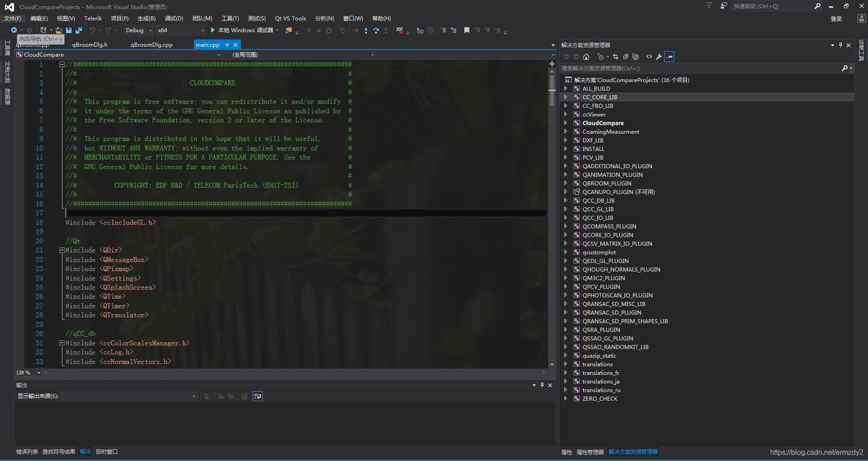Open the Qt VS Tools menu
The width and height of the screenshot is (868, 461).
(x=290, y=19)
